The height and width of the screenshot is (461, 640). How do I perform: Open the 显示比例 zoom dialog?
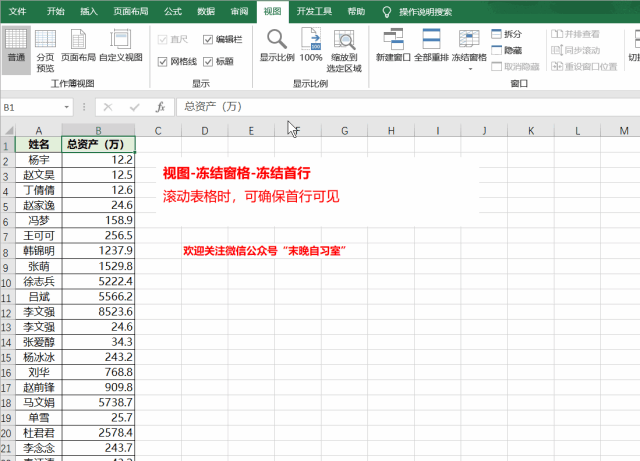point(277,45)
